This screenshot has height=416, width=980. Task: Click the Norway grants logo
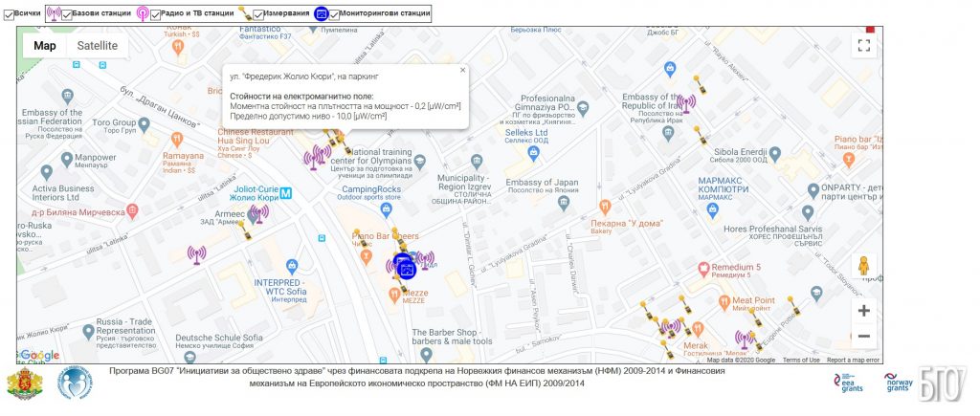coord(899,383)
